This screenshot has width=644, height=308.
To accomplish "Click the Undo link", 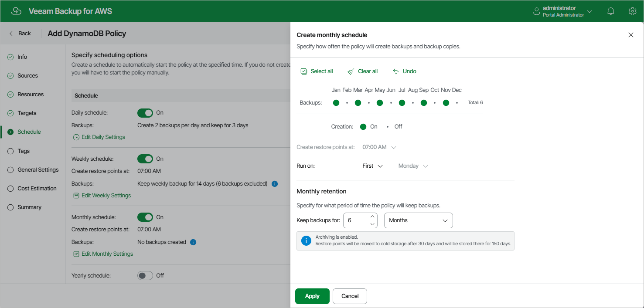I will 409,71.
